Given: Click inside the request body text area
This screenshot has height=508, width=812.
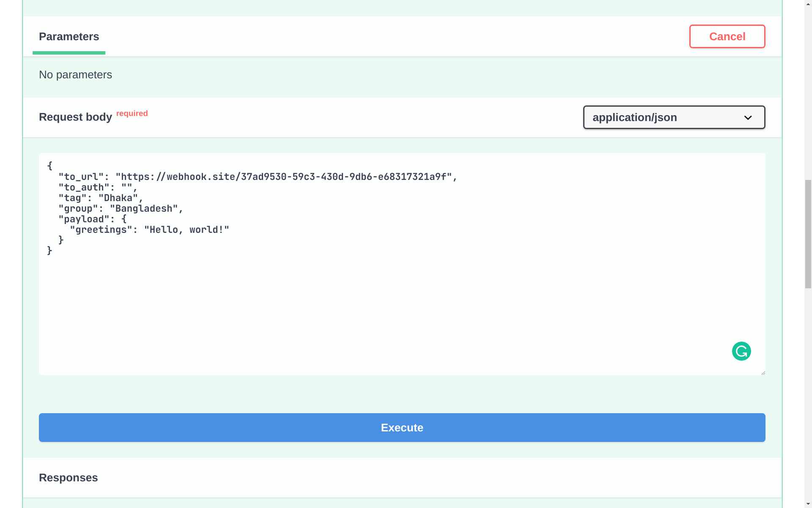Looking at the screenshot, I should pos(402,296).
